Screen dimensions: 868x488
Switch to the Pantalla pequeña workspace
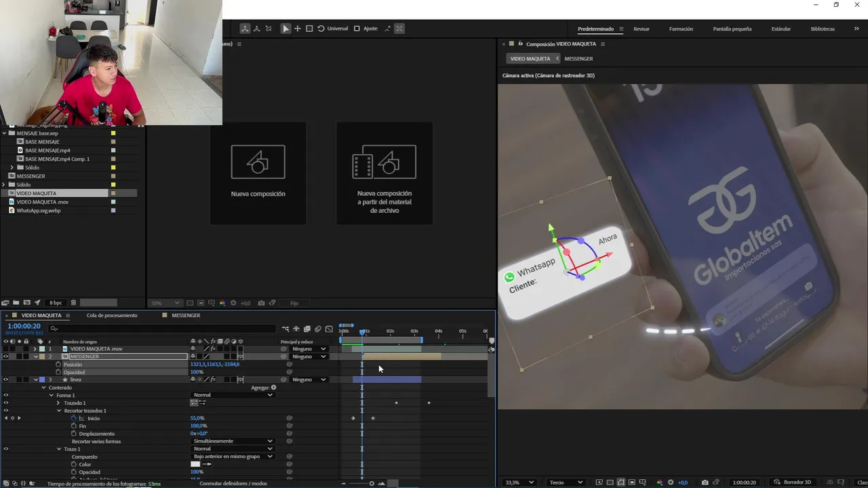point(732,29)
